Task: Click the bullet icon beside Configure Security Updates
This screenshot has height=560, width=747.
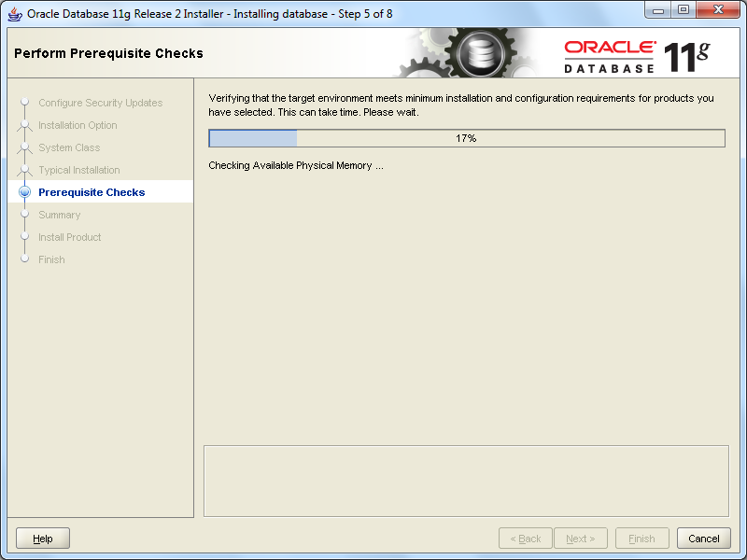Action: pyautogui.click(x=25, y=103)
